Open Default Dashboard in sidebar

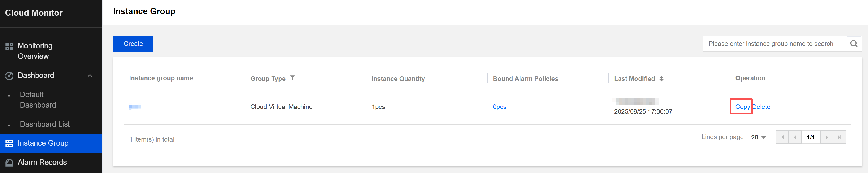tap(38, 100)
